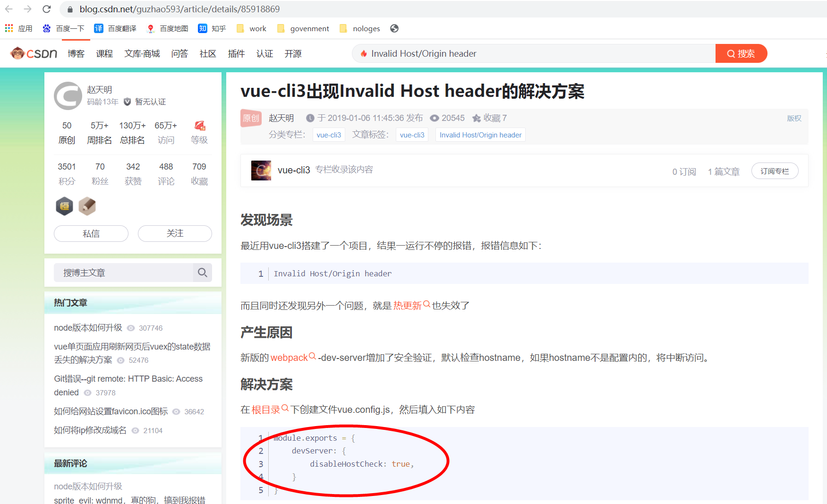Open hot article node版本如何升级 with 307746 views
This screenshot has height=504, width=827.
88,327
